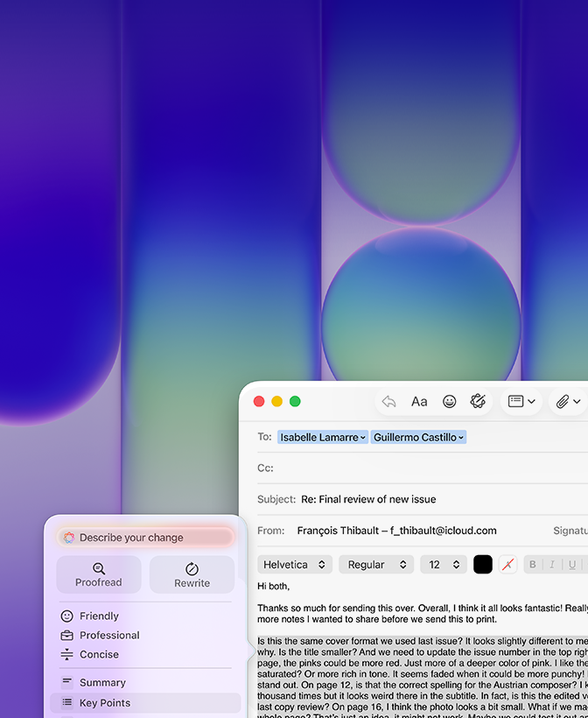
Task: Click the Friendly smiley icon
Action: (x=66, y=616)
